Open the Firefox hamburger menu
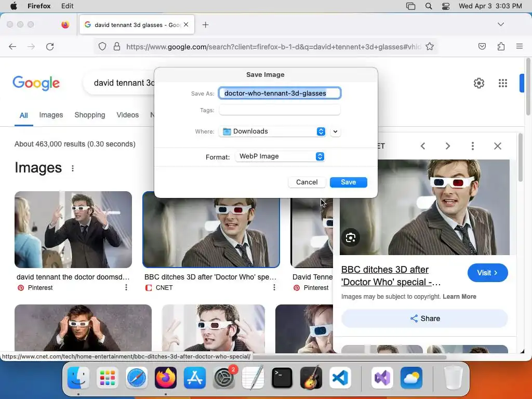 (x=520, y=46)
